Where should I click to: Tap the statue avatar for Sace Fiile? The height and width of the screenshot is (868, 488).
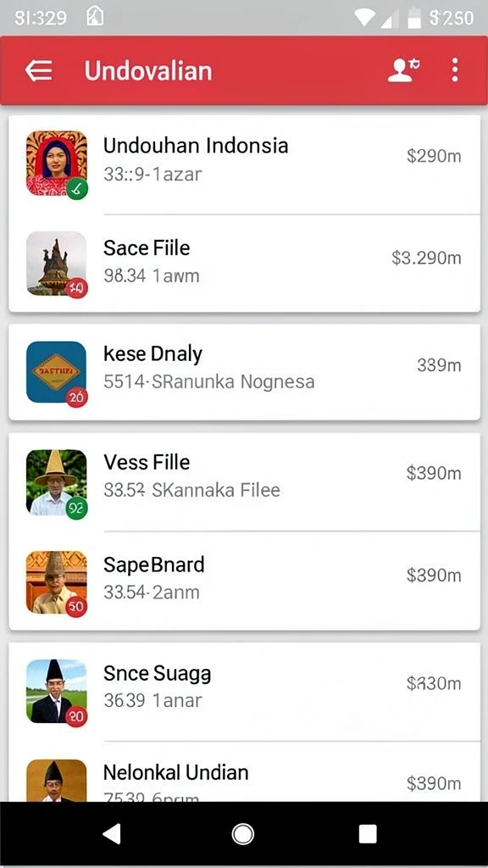(57, 264)
